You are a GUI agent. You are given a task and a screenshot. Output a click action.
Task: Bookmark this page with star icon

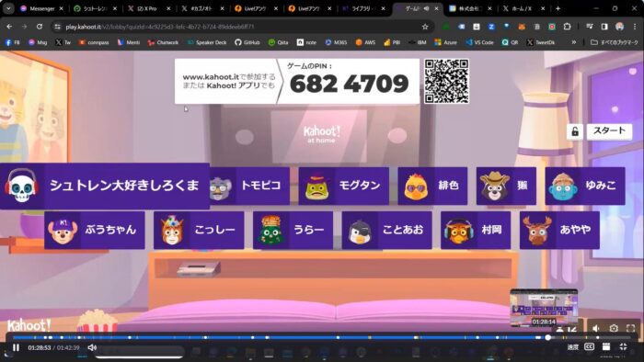[x=425, y=27]
